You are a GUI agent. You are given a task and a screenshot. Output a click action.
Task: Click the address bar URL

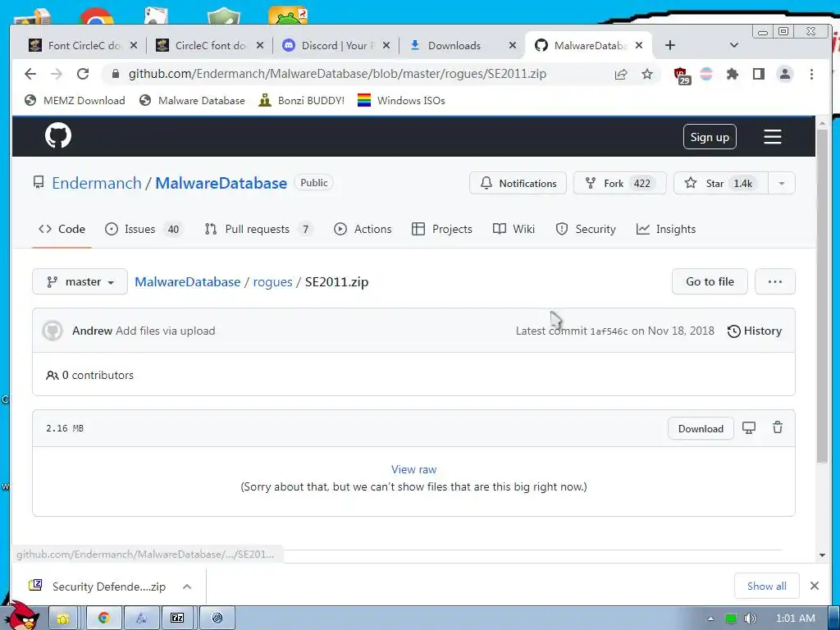click(x=337, y=74)
